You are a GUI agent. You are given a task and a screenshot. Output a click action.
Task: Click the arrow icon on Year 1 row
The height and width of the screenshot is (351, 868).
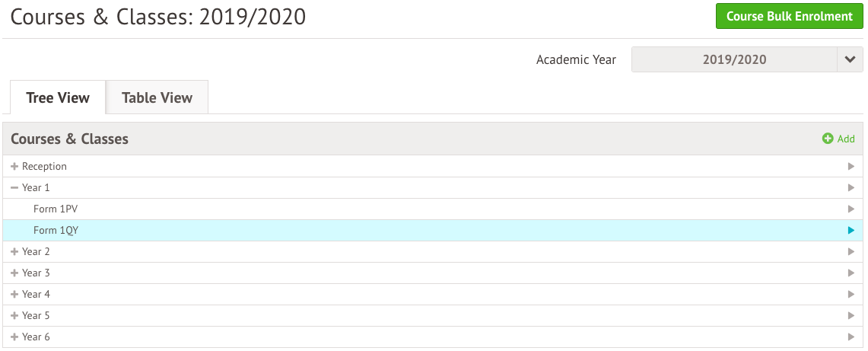click(851, 187)
